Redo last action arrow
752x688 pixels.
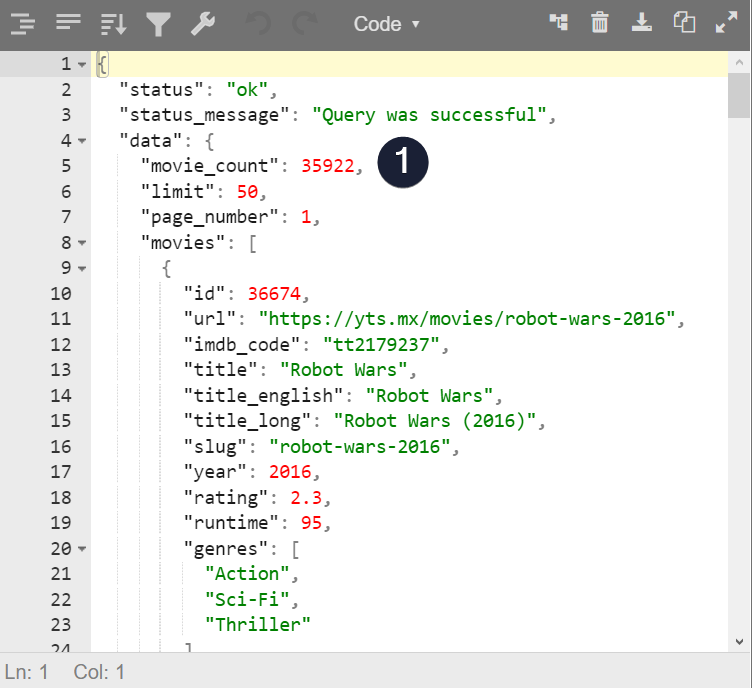coord(305,23)
